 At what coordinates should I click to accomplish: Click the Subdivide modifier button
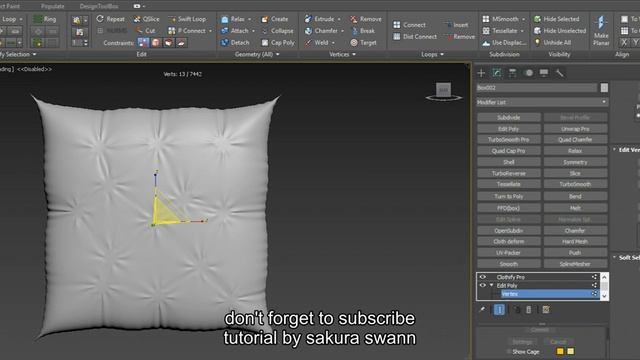pos(509,118)
